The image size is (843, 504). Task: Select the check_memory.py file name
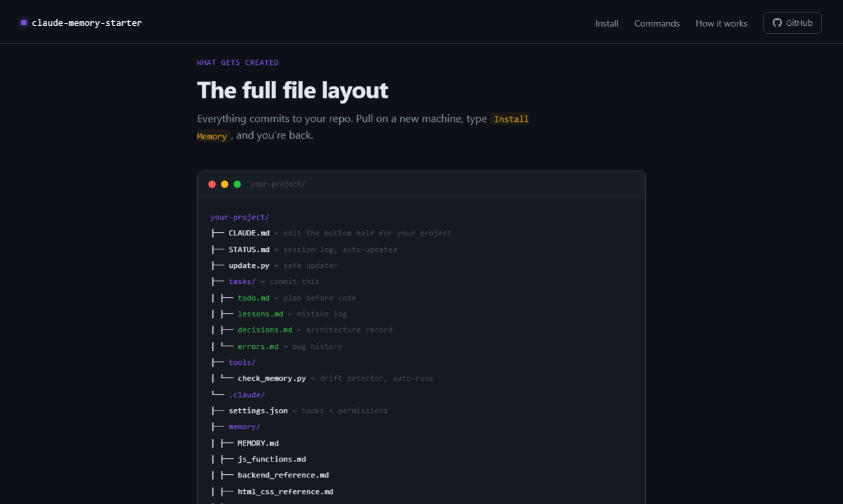tap(271, 379)
